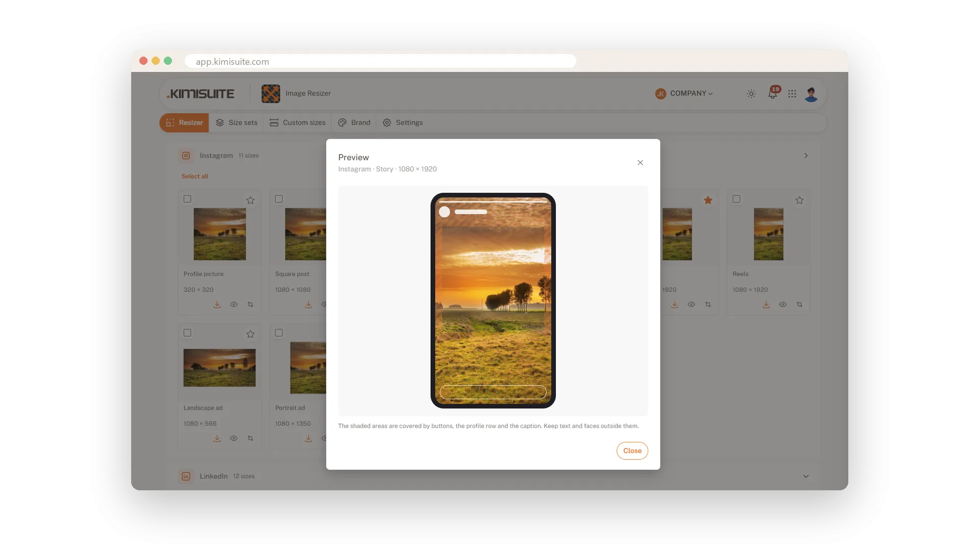Toggle light/dark theme sun icon
980x551 pixels.
coord(751,94)
